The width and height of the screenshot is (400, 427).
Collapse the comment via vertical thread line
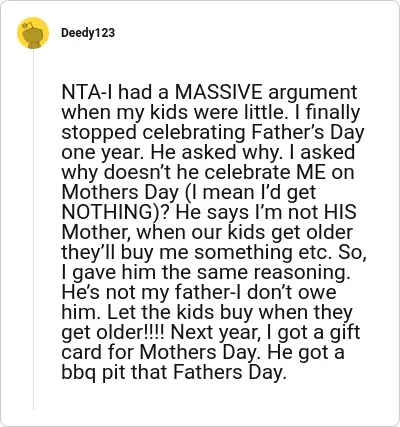pos(33,230)
